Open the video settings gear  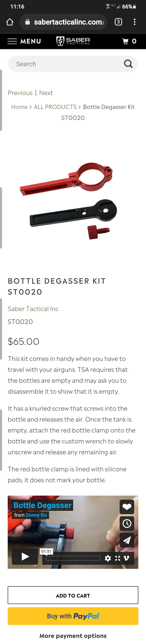(x=108, y=558)
